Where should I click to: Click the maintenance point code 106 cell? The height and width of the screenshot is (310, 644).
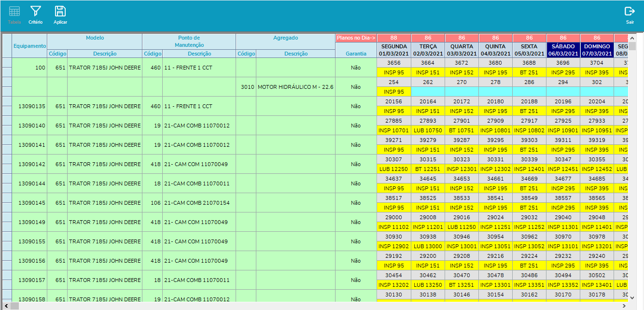153,203
